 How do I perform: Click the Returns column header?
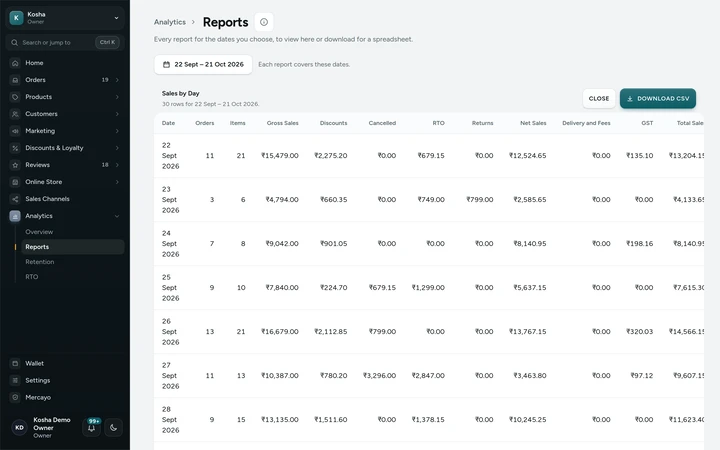coord(482,123)
